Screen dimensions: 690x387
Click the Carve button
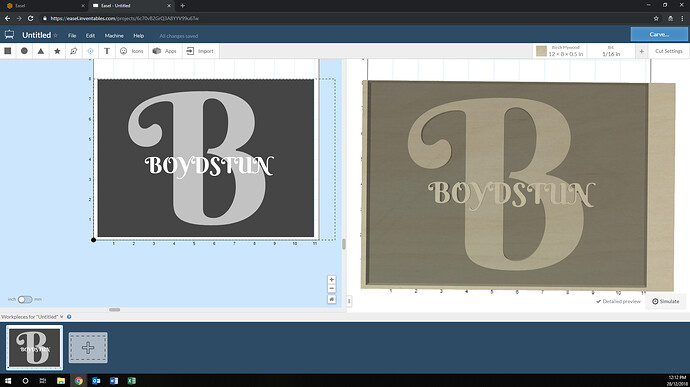tap(659, 34)
